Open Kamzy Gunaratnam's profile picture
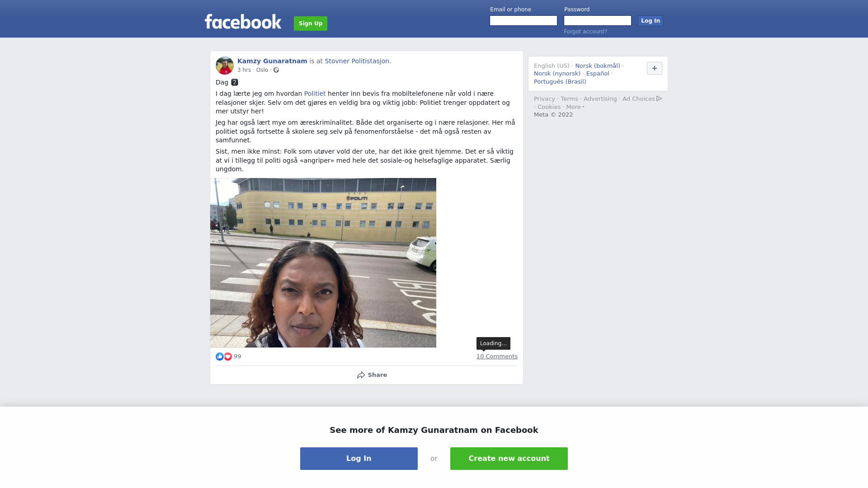868x488 pixels. (224, 66)
